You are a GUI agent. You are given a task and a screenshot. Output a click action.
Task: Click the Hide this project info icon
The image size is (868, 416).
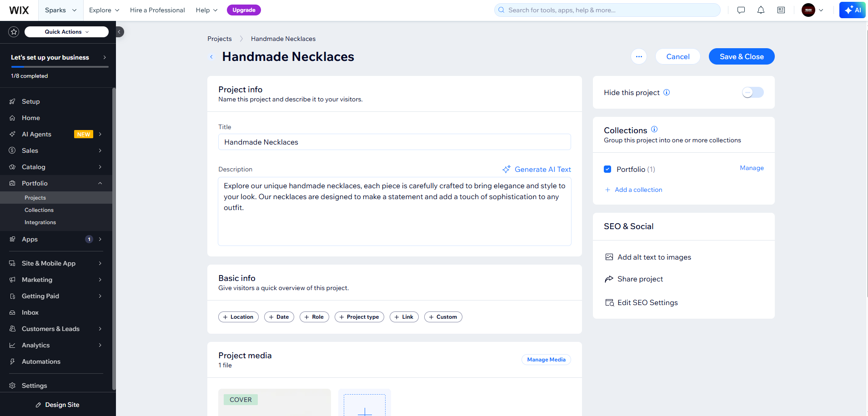(667, 92)
